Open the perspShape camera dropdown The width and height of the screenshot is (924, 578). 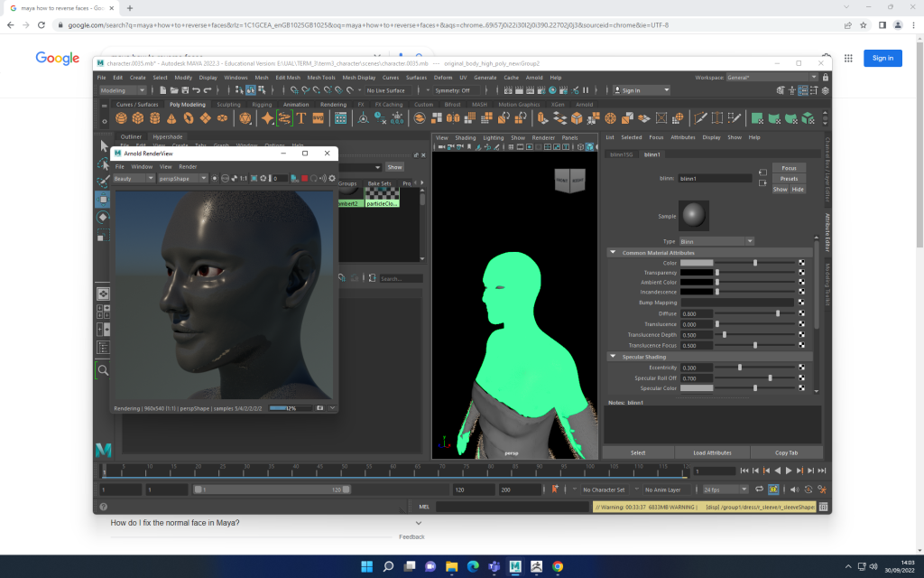182,178
